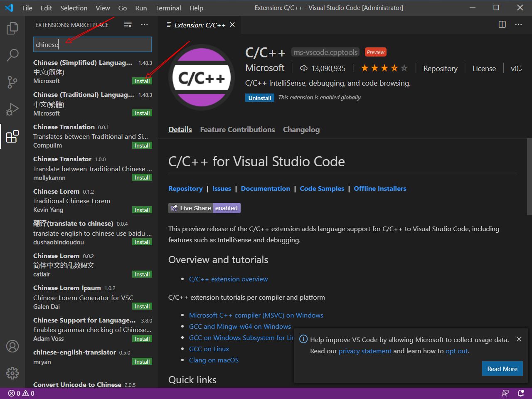Install Chinese Translator by mollykannn
Screen dimensions: 532x399
pos(142,177)
